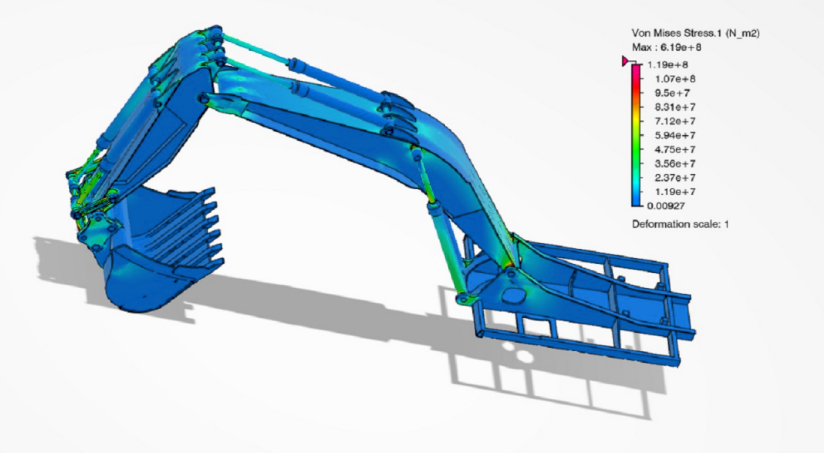The image size is (824, 453).
Task: Select the 'Von Mises Stress.1 (N_m2)' legend title
Action: pos(695,33)
